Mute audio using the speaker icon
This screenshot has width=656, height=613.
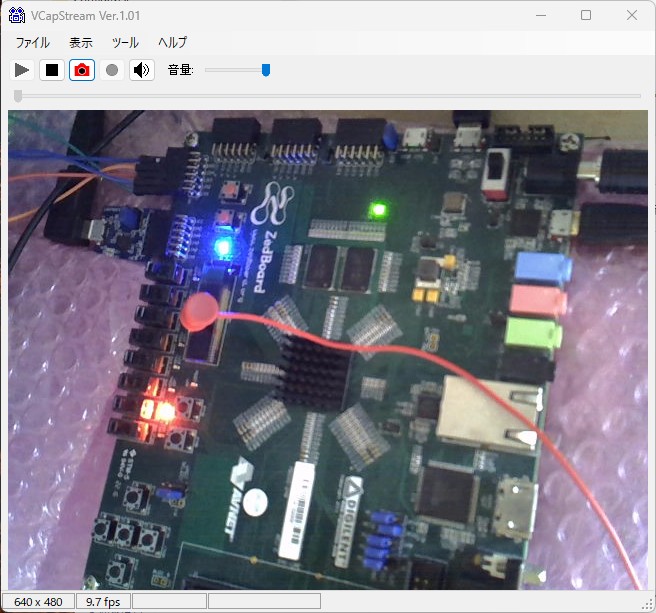pos(142,70)
